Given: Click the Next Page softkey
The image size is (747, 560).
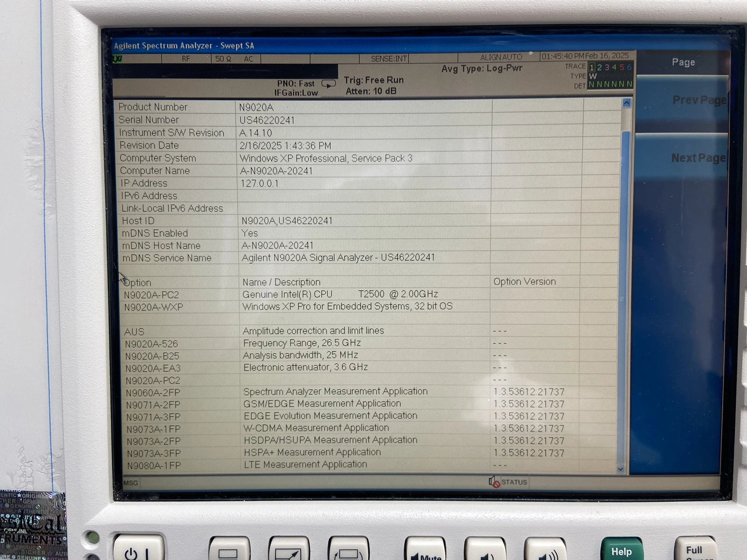Looking at the screenshot, I should (682, 158).
